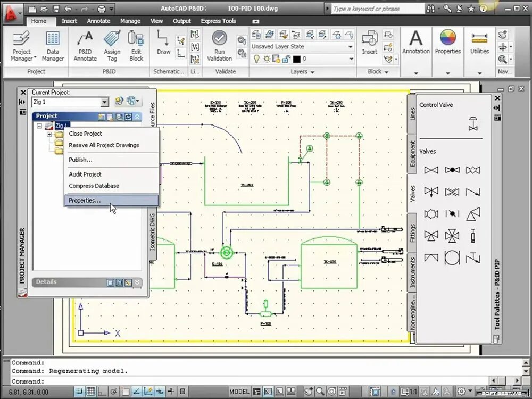The height and width of the screenshot is (399, 532).
Task: Click Close Project in the context menu
Action: (x=85, y=134)
